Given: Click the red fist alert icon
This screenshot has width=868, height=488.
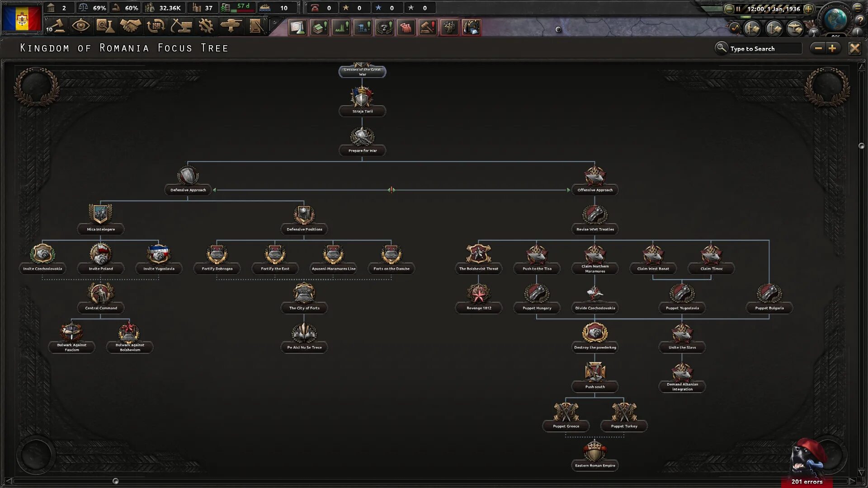Looking at the screenshot, I should point(406,27).
